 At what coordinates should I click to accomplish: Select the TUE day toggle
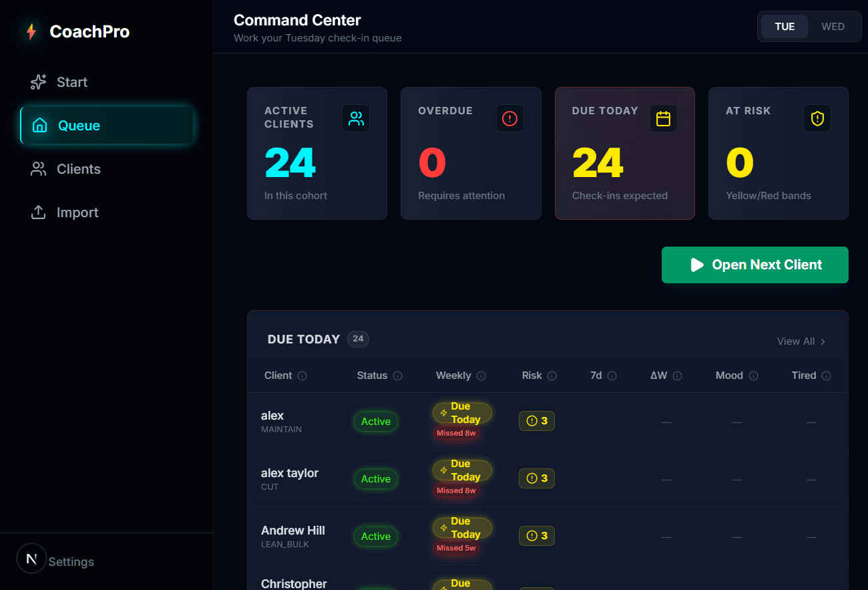pyautogui.click(x=785, y=27)
